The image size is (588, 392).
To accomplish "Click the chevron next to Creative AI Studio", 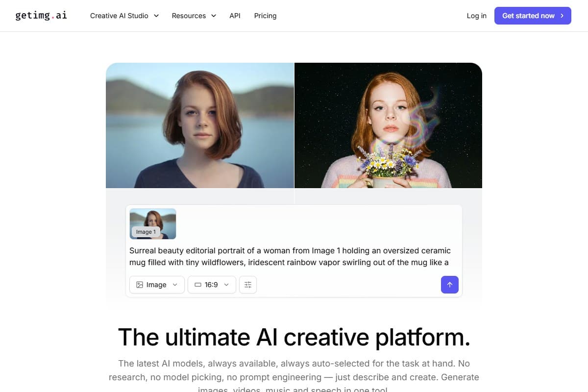I will (156, 16).
